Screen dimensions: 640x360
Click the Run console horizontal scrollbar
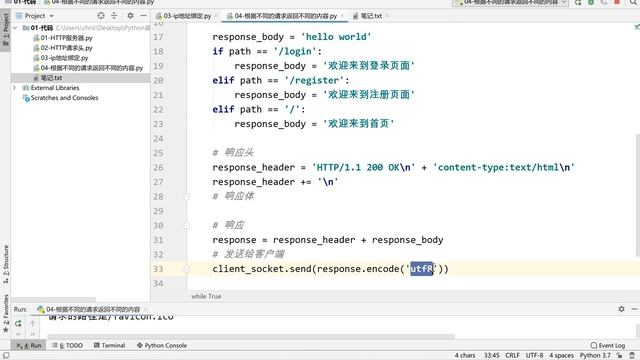point(251,337)
